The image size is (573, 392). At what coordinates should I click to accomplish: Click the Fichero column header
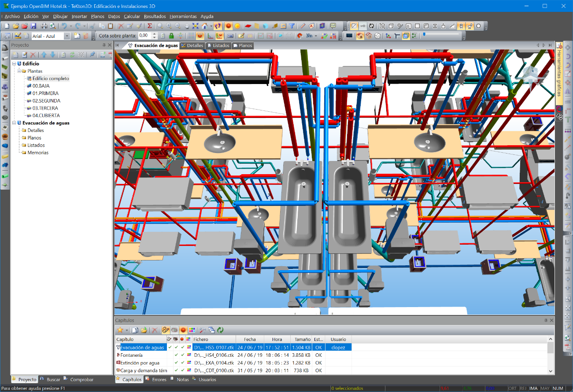pos(214,339)
